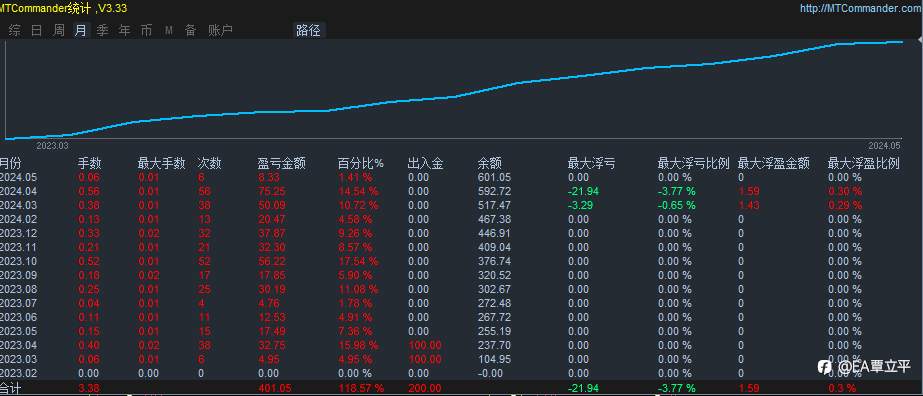Click the 200.00 total deposit value
923x396 pixels.
click(424, 388)
